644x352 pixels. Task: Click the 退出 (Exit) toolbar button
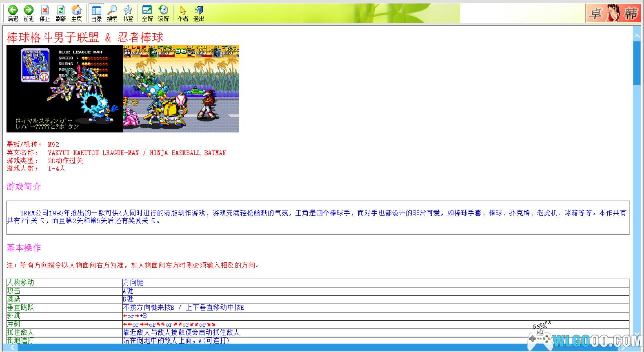point(199,13)
